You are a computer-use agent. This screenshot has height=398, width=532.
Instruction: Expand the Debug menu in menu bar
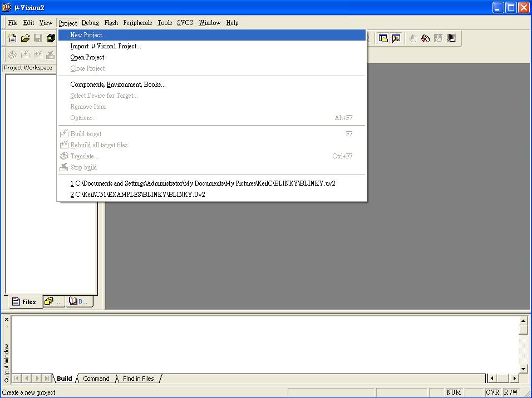90,23
